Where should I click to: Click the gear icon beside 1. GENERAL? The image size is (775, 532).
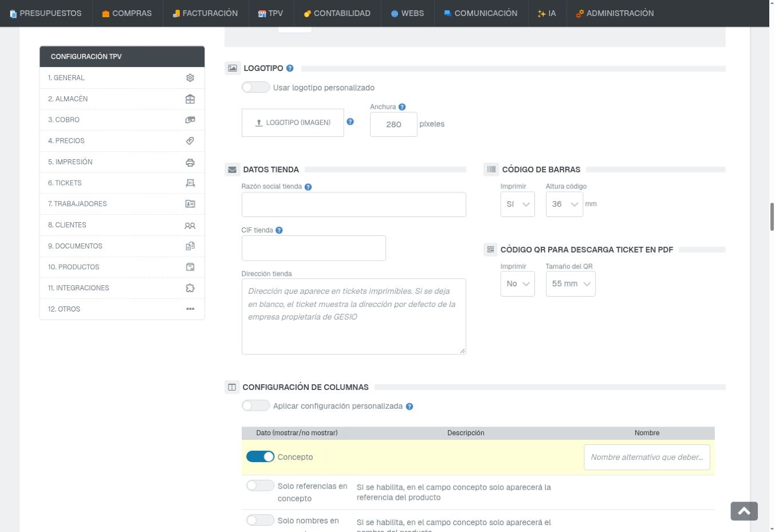190,78
